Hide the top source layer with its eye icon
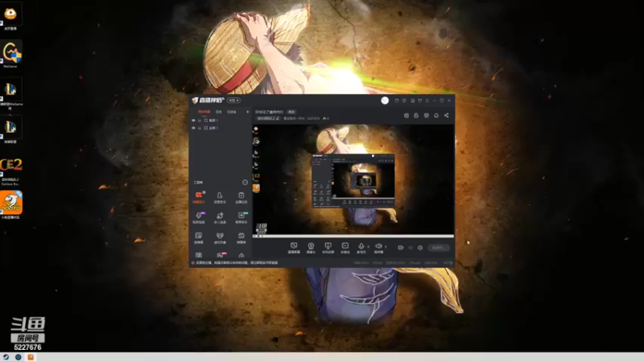The width and height of the screenshot is (644, 362). pyautogui.click(x=193, y=120)
